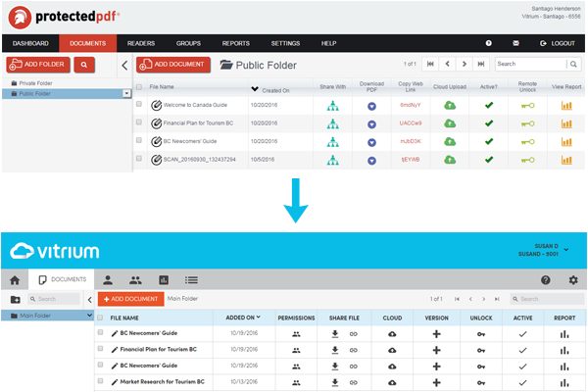Check the SCAN_20160930_132437294 row checkbox

139,159
